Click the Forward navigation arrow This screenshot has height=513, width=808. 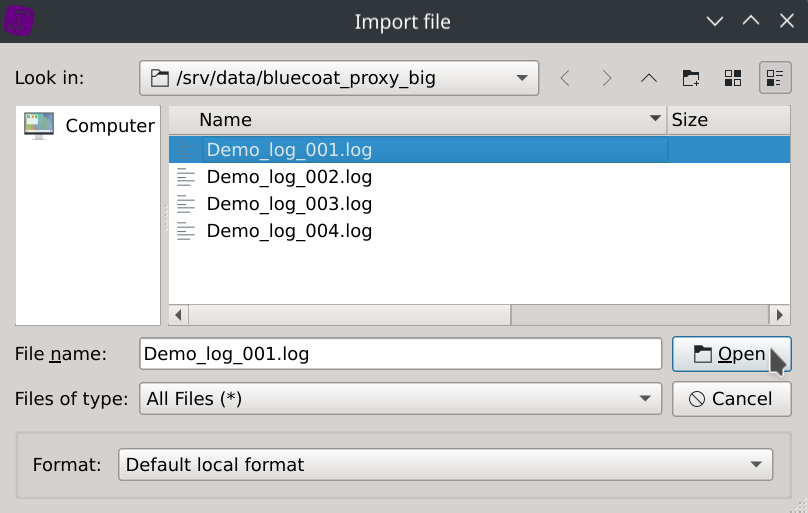(x=607, y=78)
